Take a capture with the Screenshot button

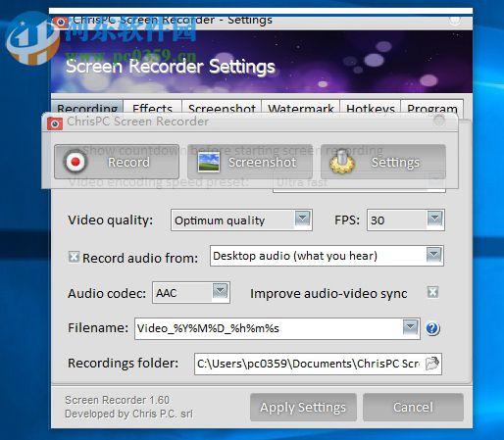pos(250,162)
